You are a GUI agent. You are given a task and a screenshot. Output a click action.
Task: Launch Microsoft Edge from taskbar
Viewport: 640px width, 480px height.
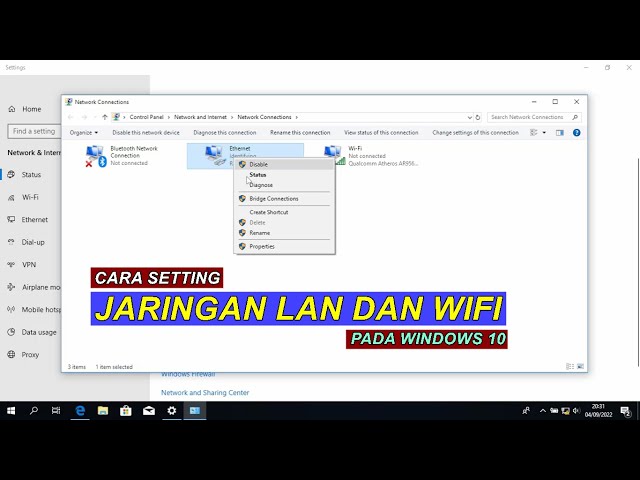[80, 411]
